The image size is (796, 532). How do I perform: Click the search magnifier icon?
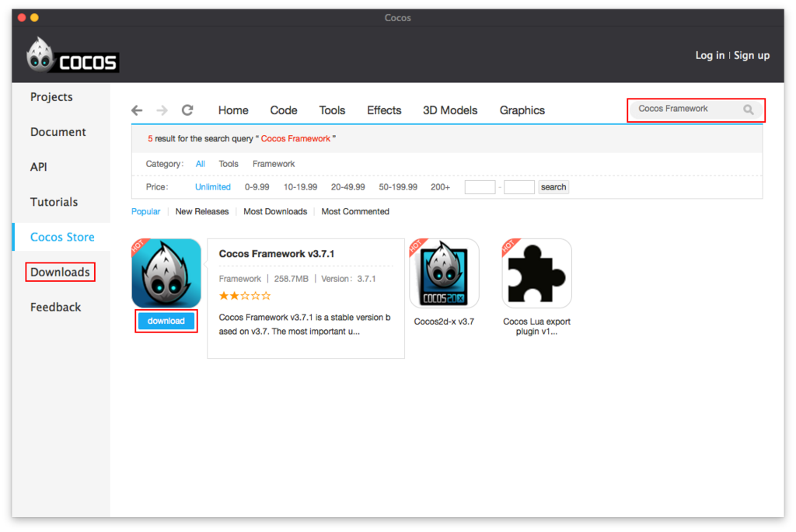[x=749, y=109]
